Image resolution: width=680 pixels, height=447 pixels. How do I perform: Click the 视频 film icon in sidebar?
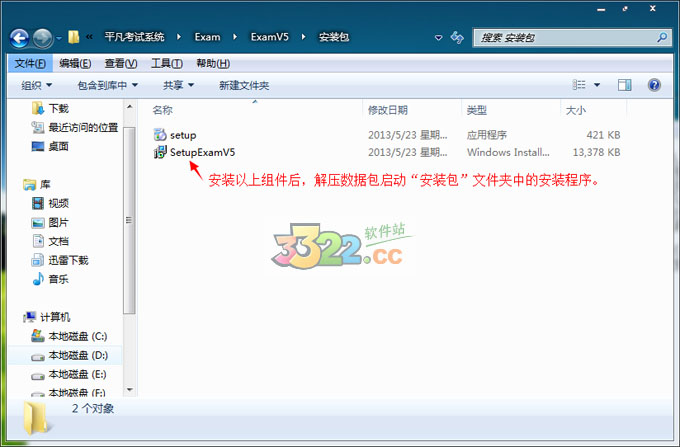[38, 203]
